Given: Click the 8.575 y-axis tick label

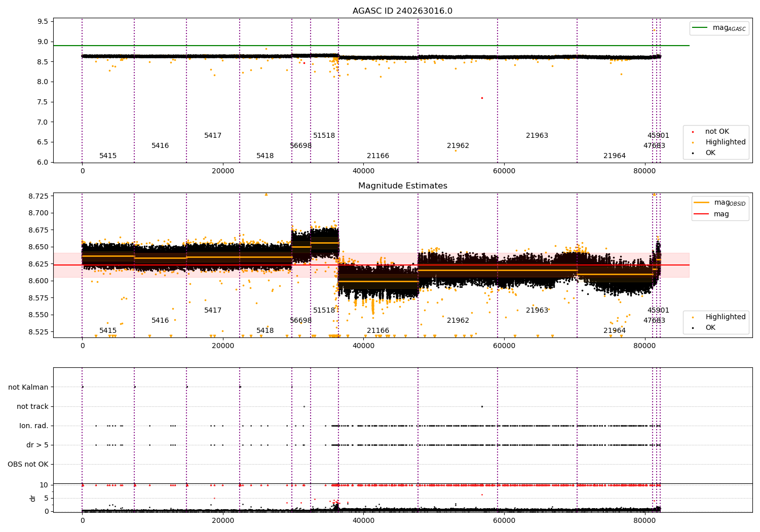Looking at the screenshot, I should pyautogui.click(x=39, y=298).
